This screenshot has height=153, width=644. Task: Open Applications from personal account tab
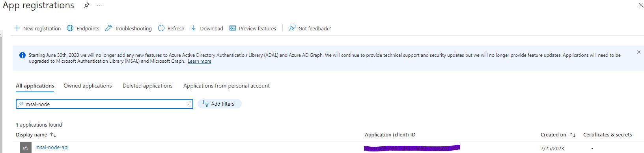click(226, 86)
